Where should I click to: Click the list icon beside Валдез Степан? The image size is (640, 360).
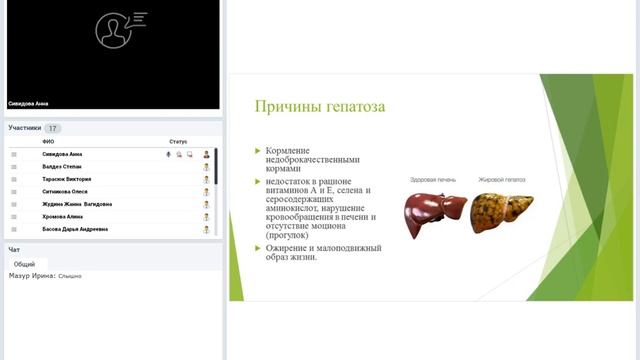coord(14,167)
